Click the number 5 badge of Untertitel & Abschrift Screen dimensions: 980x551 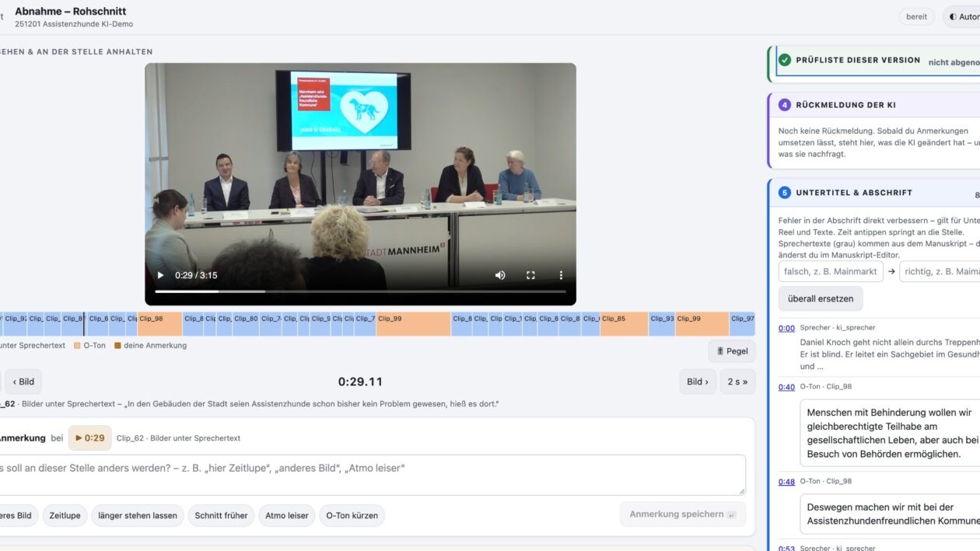pos(785,193)
